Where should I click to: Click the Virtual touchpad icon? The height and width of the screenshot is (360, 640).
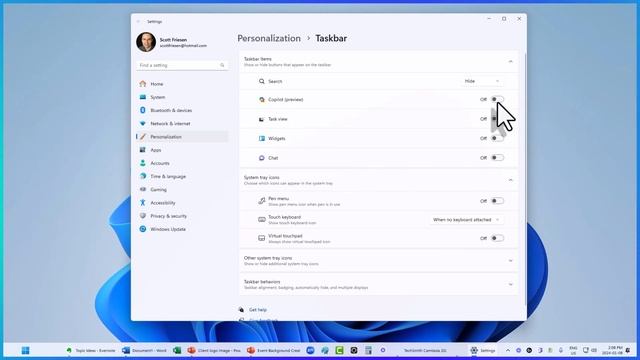[262, 238]
